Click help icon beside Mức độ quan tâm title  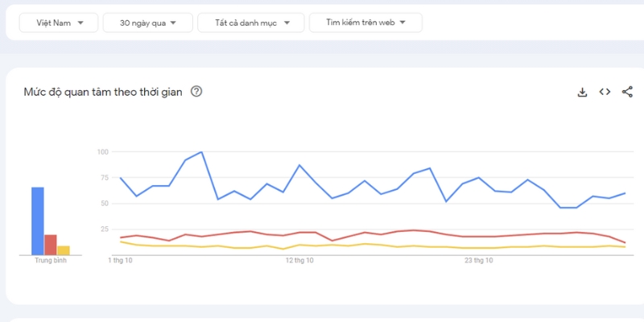[196, 92]
